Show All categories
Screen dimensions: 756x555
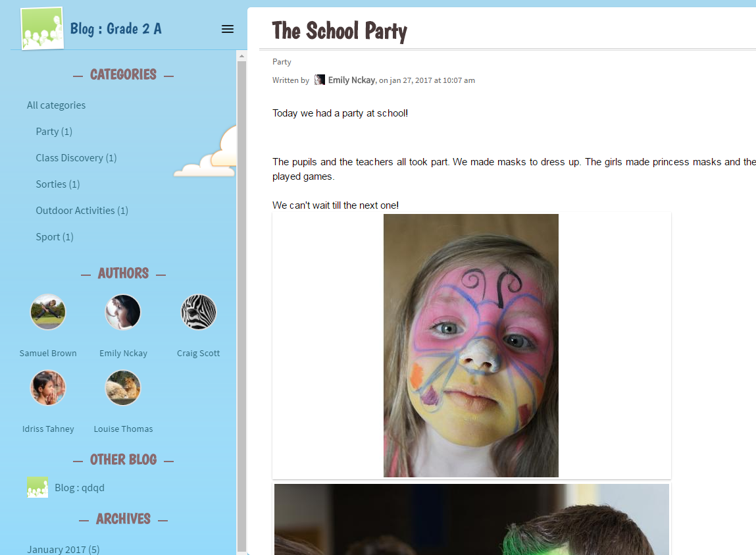(x=56, y=105)
